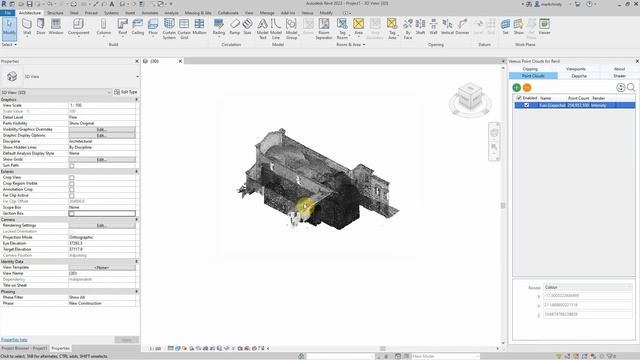Select the Modify tool in the ribbon
Image resolution: width=640 pixels, height=360 pixels.
pos(9,28)
